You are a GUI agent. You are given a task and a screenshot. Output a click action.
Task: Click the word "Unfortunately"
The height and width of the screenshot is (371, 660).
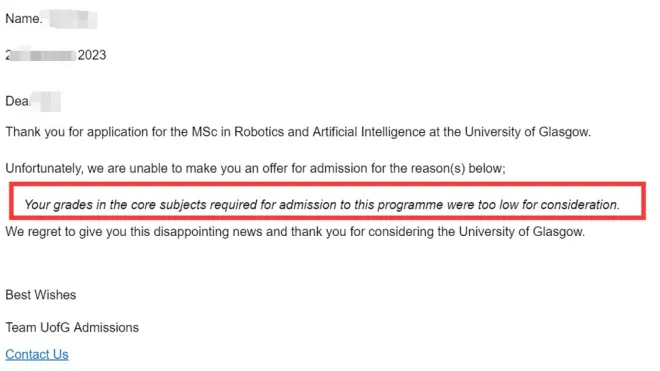(44, 168)
